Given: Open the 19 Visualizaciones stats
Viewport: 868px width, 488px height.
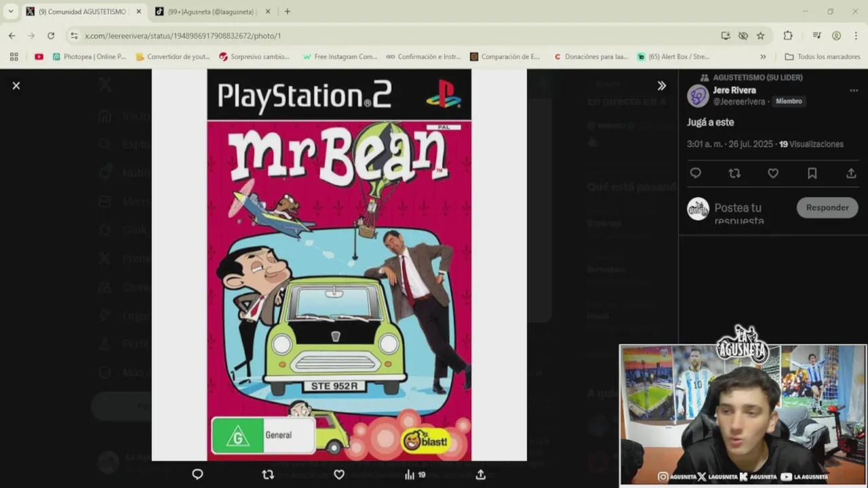Looking at the screenshot, I should pos(811,144).
